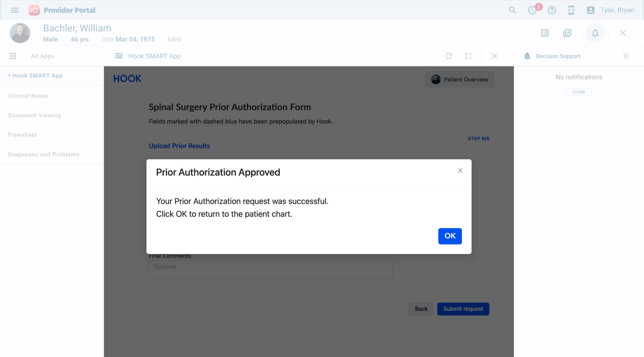Click the search magnifier icon
The height and width of the screenshot is (357, 644).
click(x=512, y=10)
